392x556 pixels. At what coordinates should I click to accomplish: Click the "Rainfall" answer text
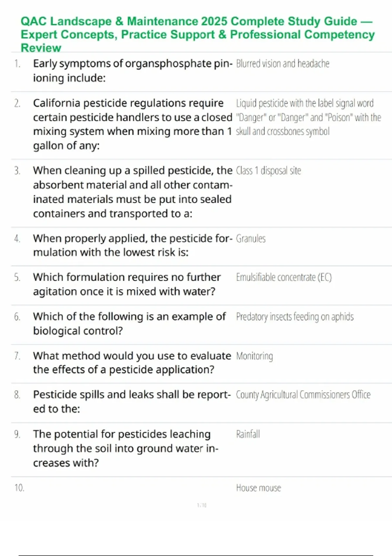click(x=248, y=434)
